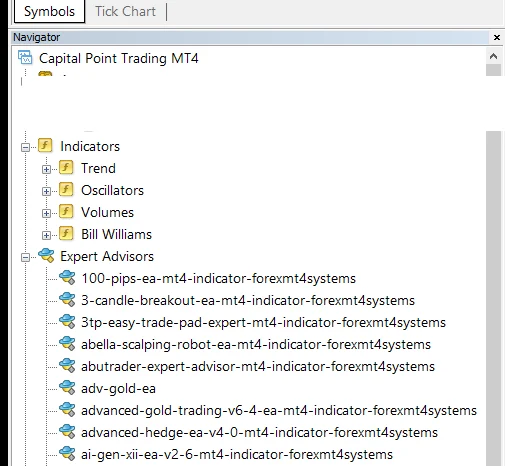Click the Indicators folder icon
This screenshot has height=466, width=505.
coord(45,146)
